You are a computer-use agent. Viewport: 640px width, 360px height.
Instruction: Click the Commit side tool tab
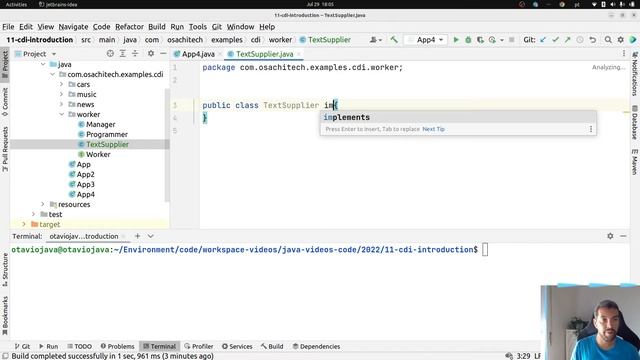point(5,102)
